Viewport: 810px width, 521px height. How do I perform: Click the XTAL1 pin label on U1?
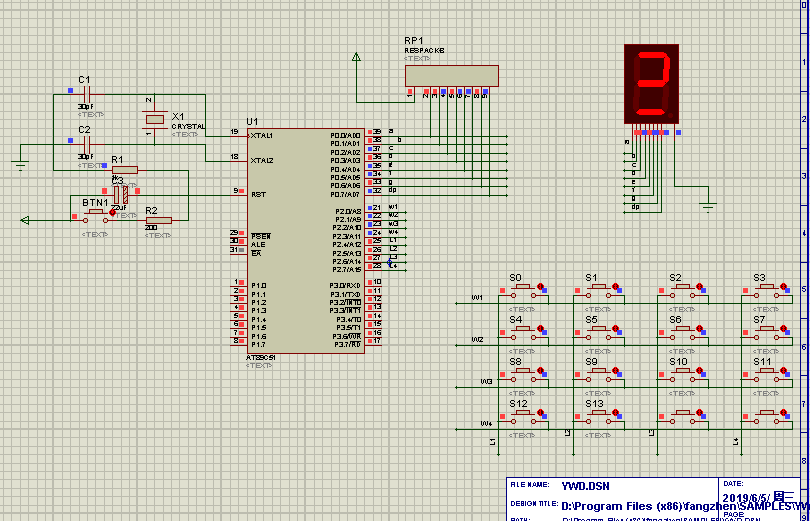pyautogui.click(x=261, y=136)
